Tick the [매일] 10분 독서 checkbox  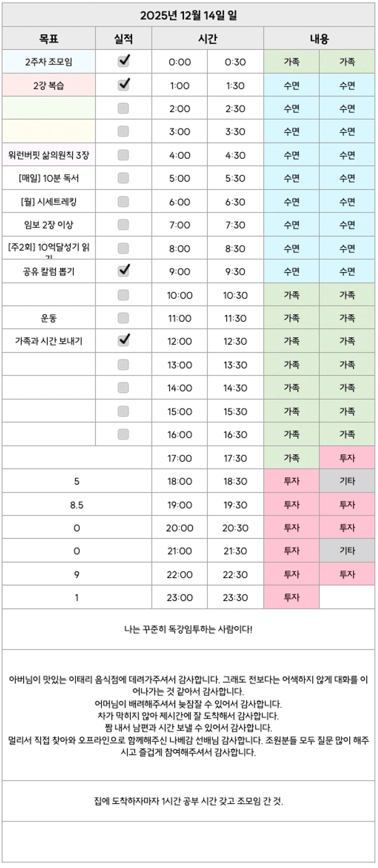(123, 178)
